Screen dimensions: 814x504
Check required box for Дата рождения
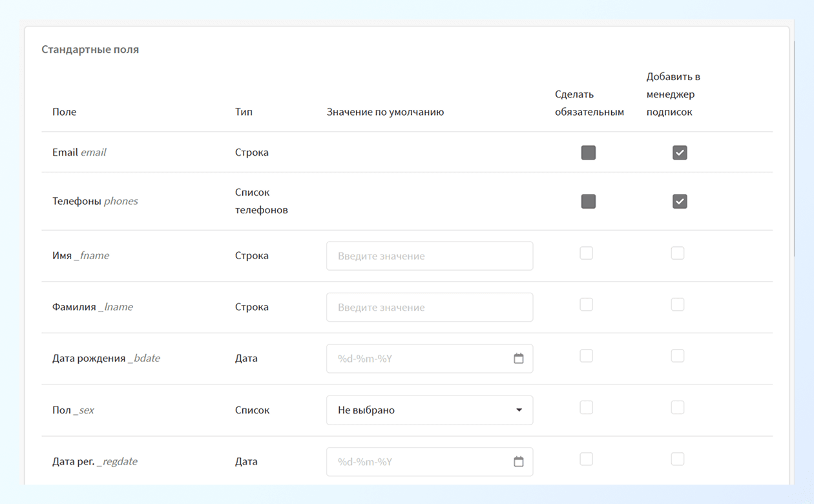click(586, 356)
